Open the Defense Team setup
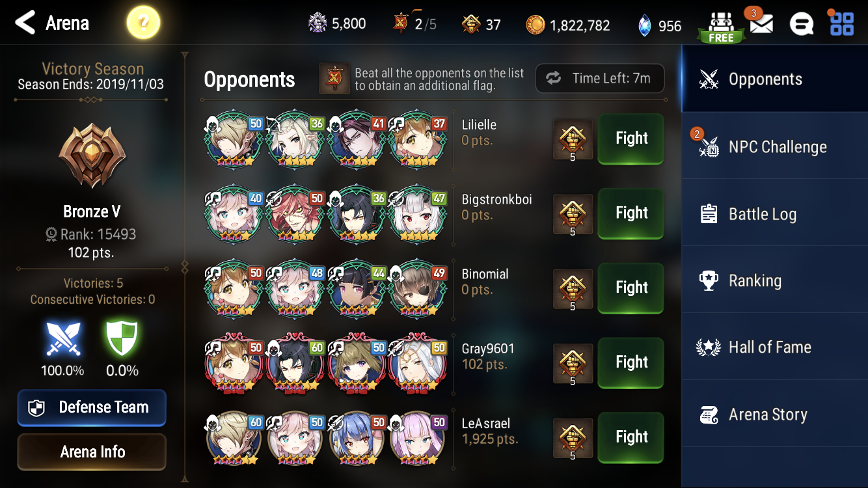This screenshot has width=868, height=488. click(x=92, y=407)
